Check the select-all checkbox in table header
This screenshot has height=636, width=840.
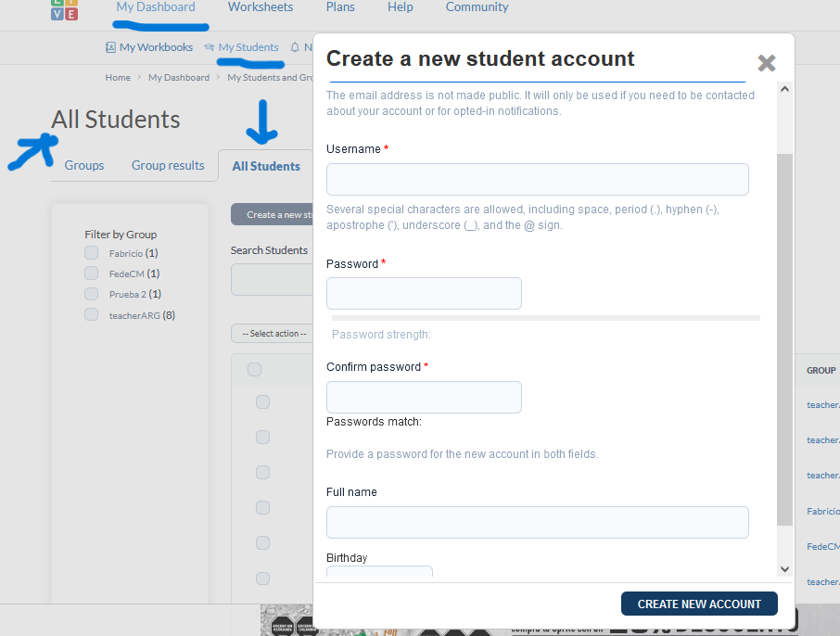[254, 370]
